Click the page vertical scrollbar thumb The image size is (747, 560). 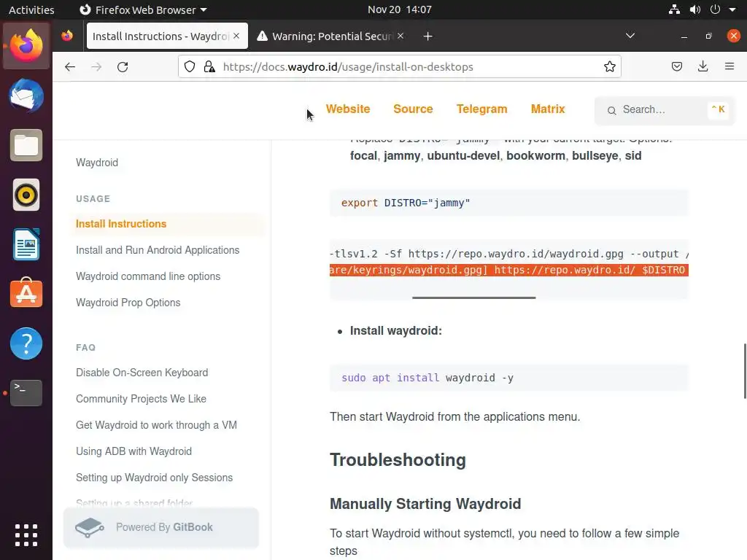745,370
